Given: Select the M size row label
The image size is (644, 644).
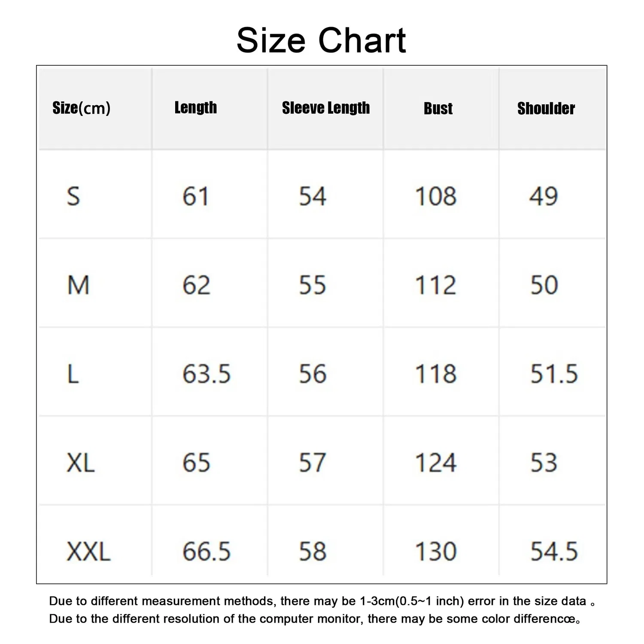Looking at the screenshot, I should point(79,285).
